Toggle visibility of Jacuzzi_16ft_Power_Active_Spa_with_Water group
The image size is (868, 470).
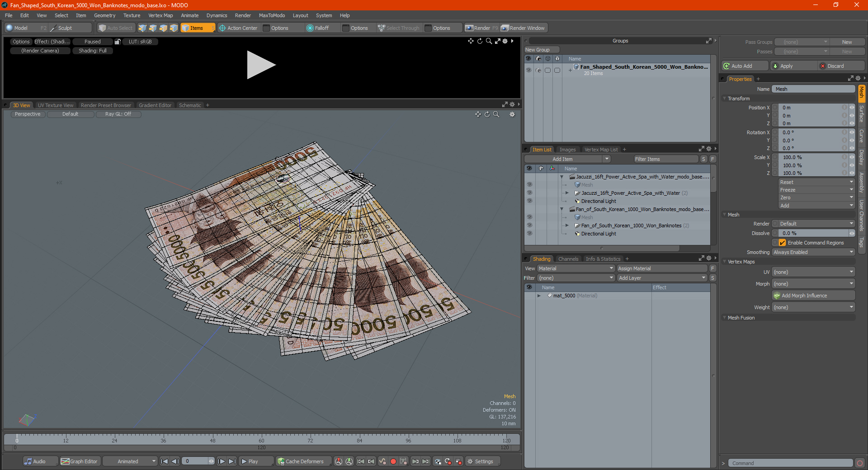point(529,193)
